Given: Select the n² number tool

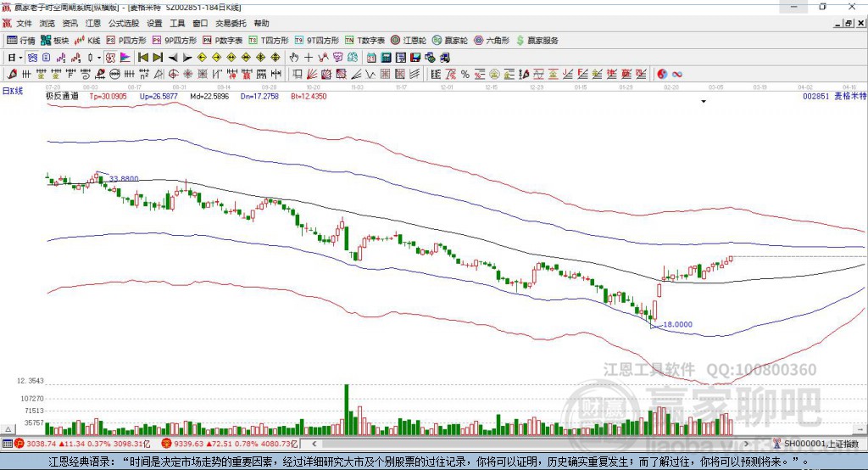Looking at the screenshot, I should tap(144, 74).
